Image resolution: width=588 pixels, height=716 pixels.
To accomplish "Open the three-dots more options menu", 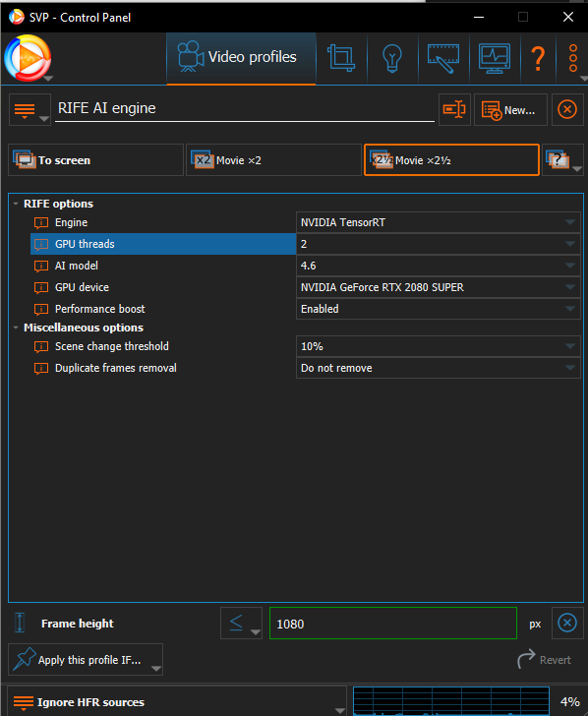I will coord(573,58).
